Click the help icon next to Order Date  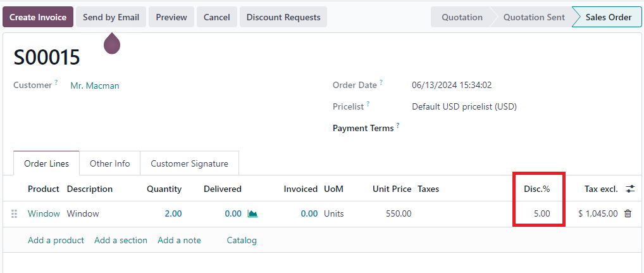pyautogui.click(x=381, y=82)
